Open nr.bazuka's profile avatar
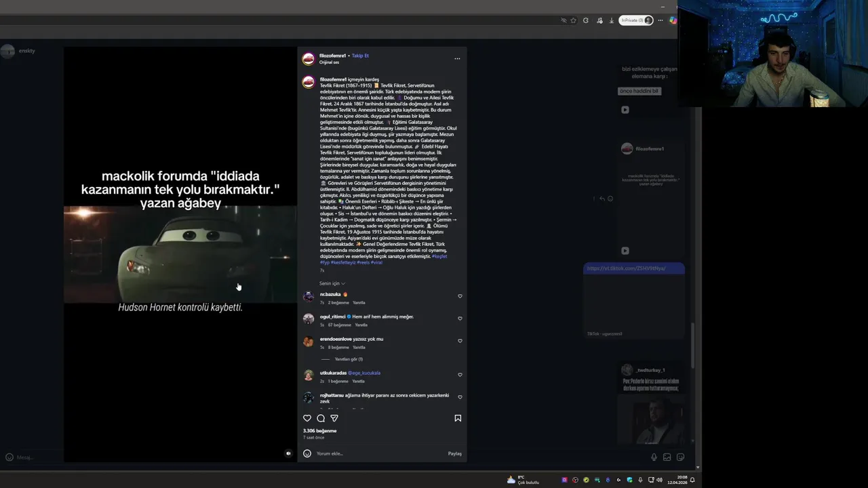868x488 pixels. pyautogui.click(x=309, y=297)
